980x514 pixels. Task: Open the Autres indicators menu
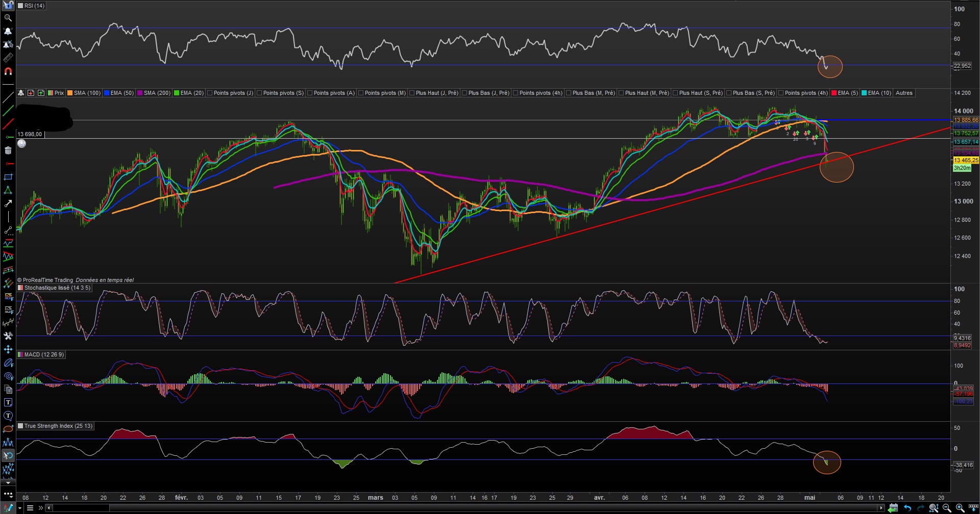pos(904,93)
